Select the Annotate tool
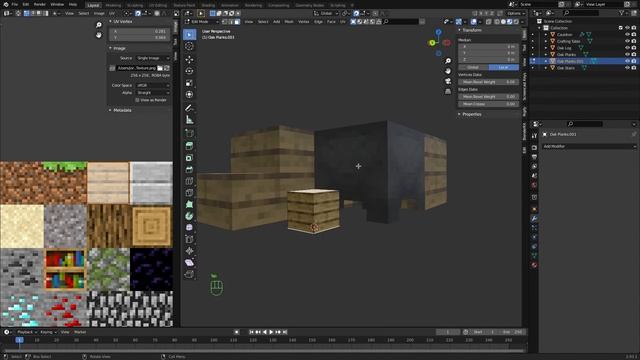 pyautogui.click(x=189, y=108)
